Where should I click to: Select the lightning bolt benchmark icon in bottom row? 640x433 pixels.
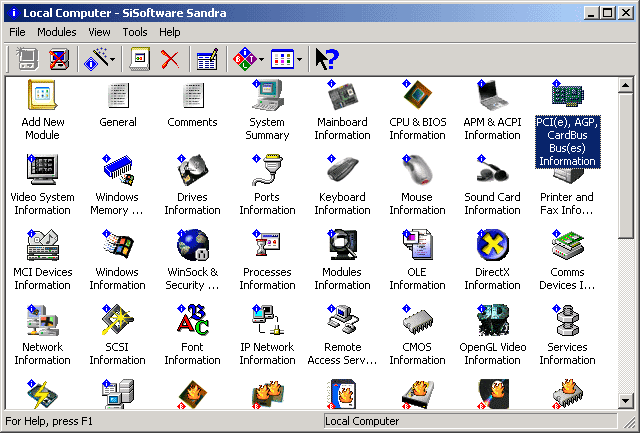pyautogui.click(x=42, y=394)
